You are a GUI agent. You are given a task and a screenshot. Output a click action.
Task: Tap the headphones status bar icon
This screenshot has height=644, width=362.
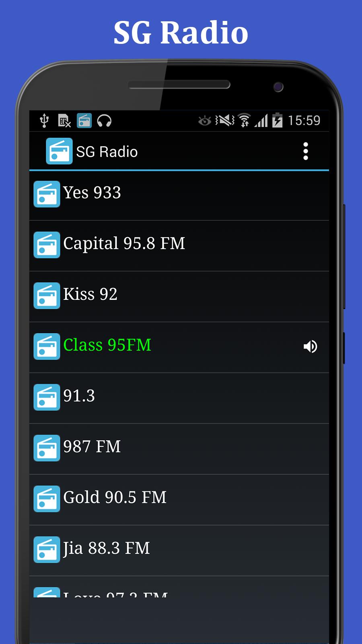pos(104,120)
